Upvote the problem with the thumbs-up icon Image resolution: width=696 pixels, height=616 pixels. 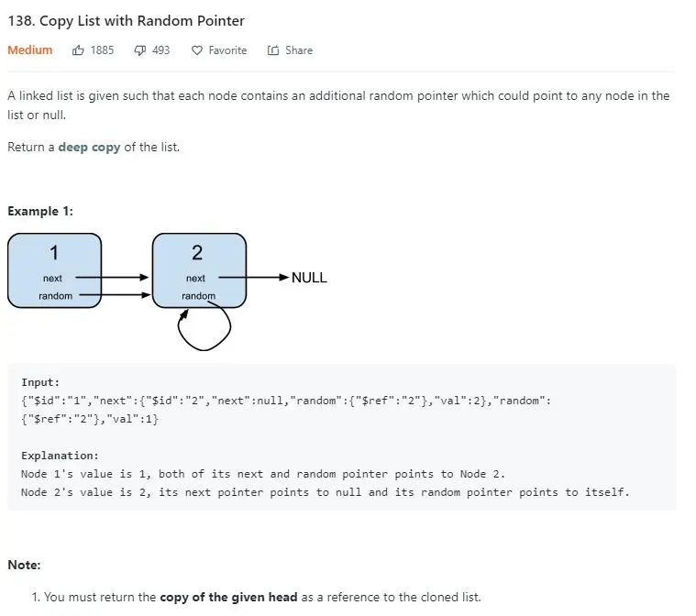coord(78,50)
